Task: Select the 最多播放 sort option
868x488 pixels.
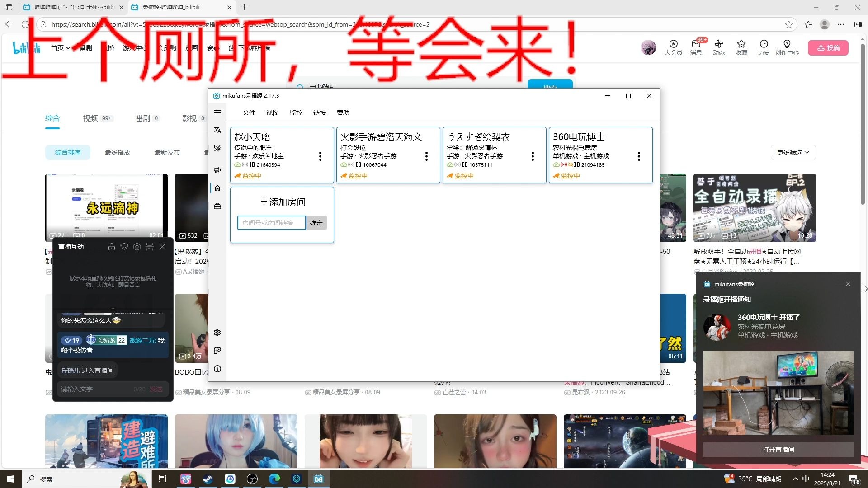Action: [118, 152]
